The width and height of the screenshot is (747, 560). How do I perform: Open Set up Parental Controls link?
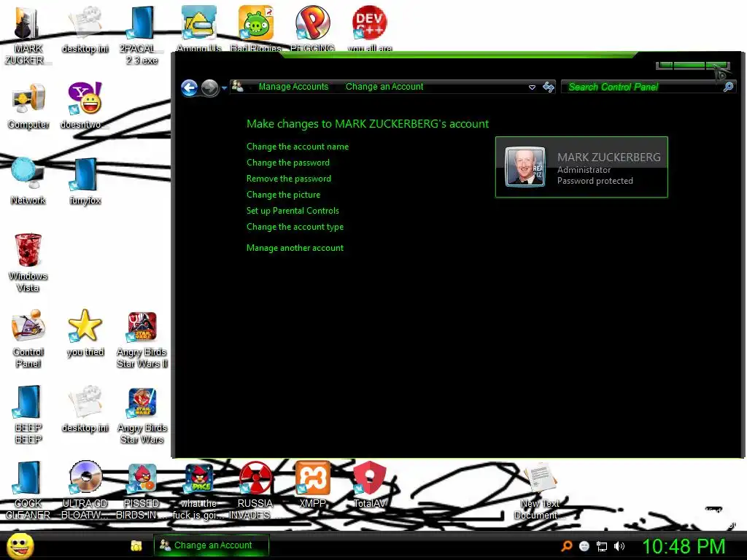coord(293,211)
